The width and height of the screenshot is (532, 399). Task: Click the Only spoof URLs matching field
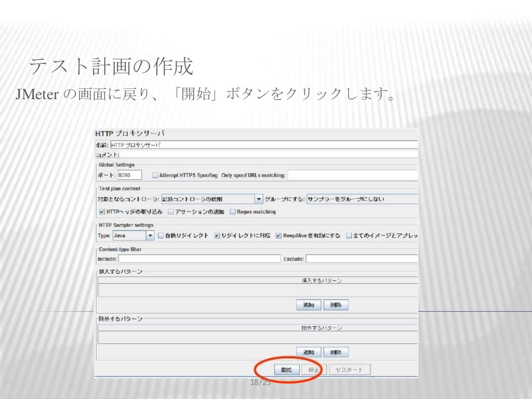coord(353,175)
